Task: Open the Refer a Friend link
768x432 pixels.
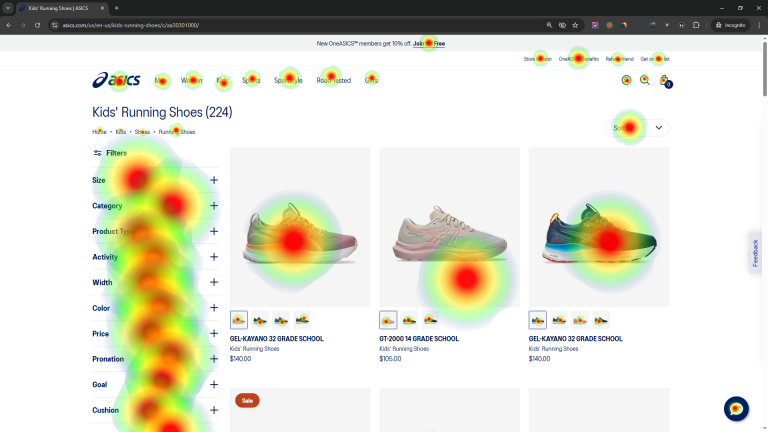Action: (x=619, y=59)
